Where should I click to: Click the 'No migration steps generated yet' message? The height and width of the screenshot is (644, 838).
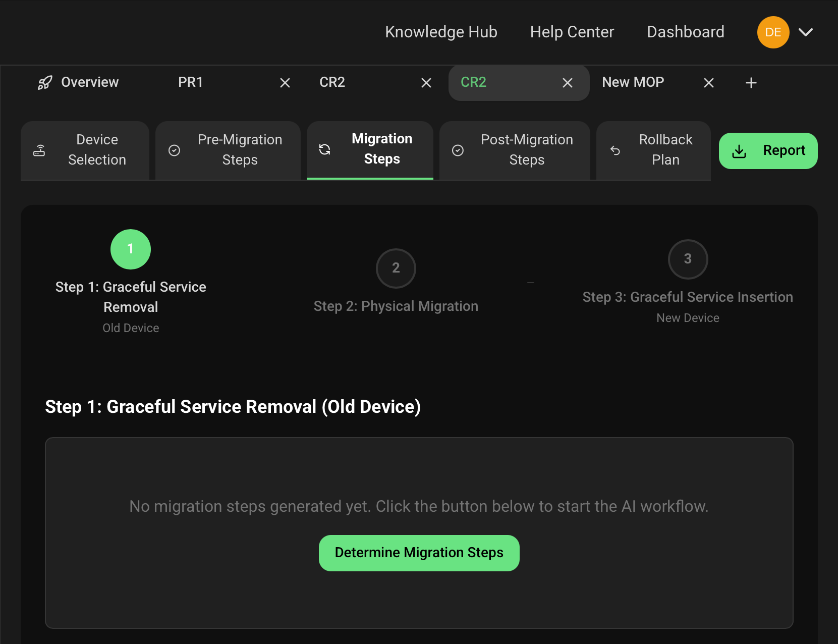pos(419,506)
